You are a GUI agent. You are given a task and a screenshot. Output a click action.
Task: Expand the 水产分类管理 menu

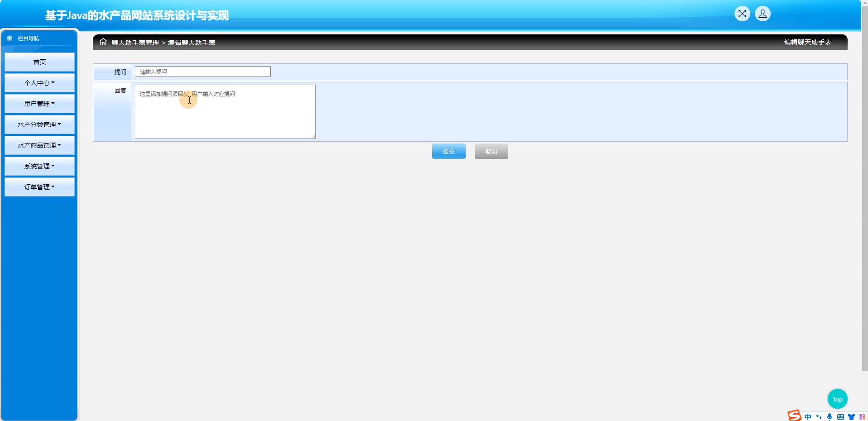pos(39,124)
